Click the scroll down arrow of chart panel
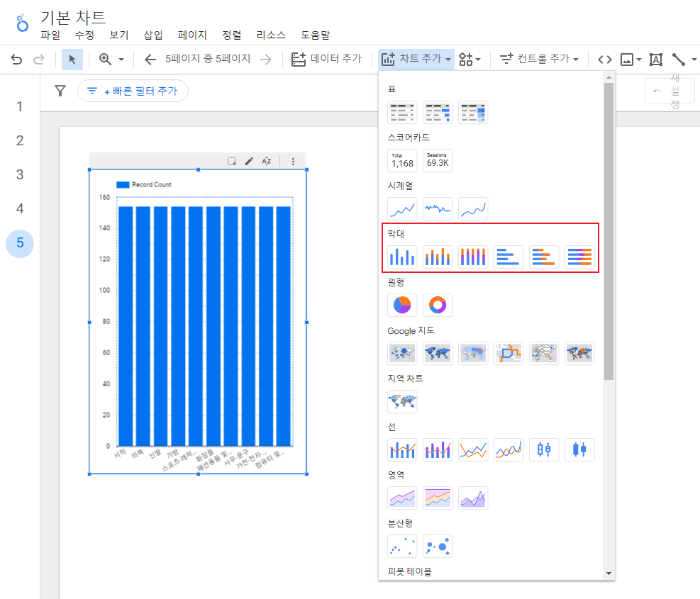Screen dimensions: 700x599 click(609, 573)
